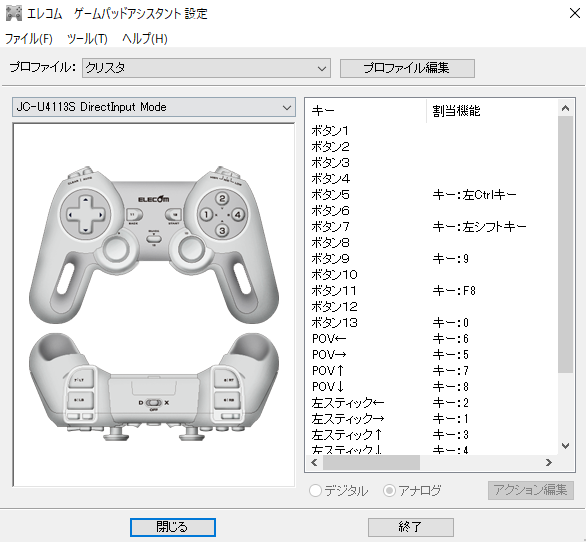Click the アクション編集 button
This screenshot has height=542, width=586.
coord(530,490)
